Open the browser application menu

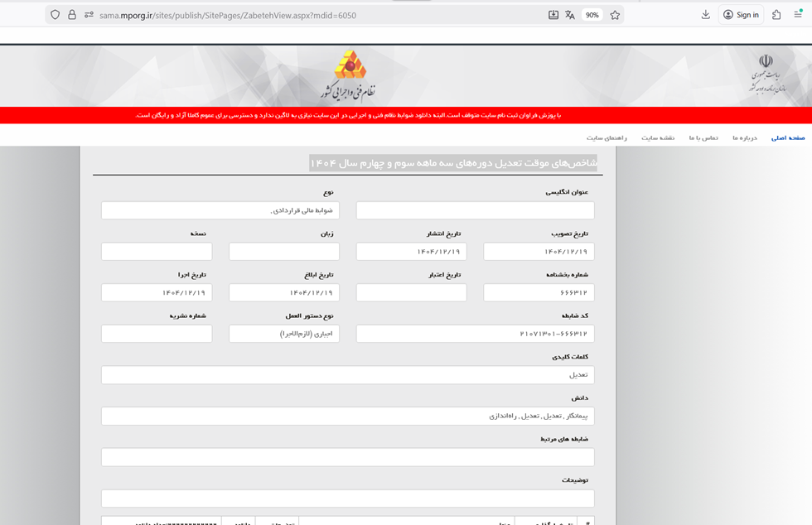[x=798, y=15]
